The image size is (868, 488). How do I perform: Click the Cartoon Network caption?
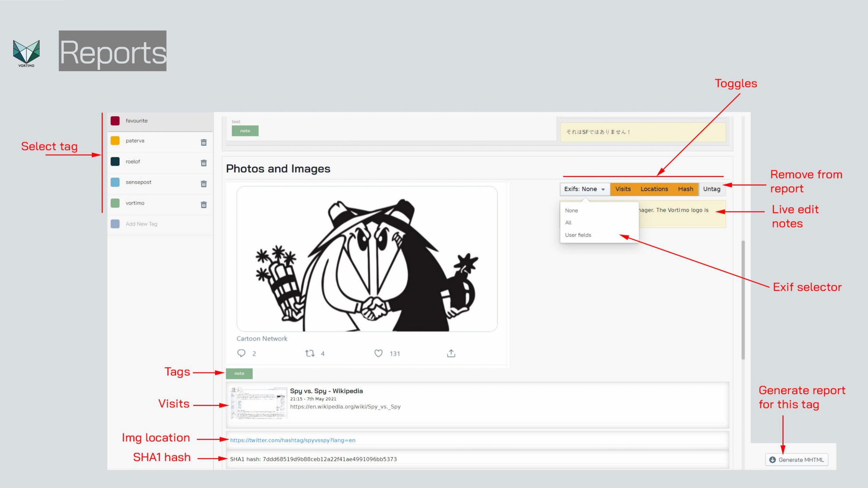262,339
